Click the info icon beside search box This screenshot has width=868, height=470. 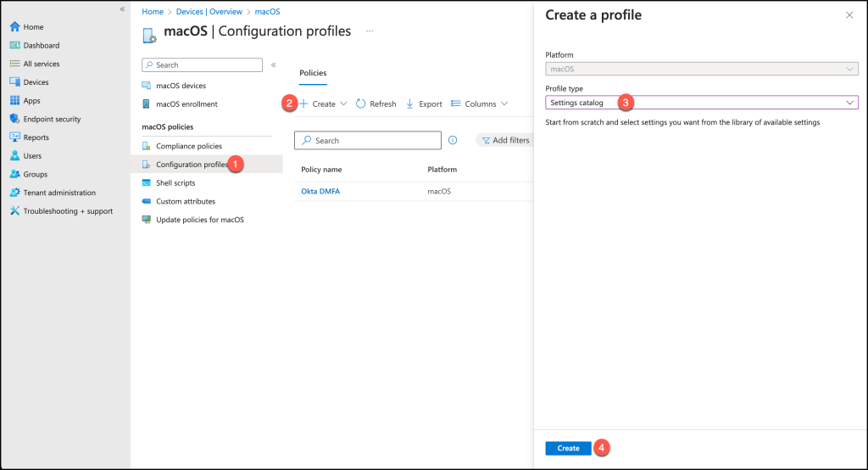(x=453, y=140)
